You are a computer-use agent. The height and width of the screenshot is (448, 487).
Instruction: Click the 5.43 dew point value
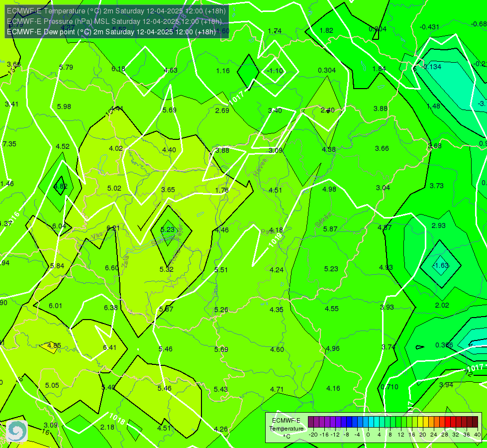220,389
